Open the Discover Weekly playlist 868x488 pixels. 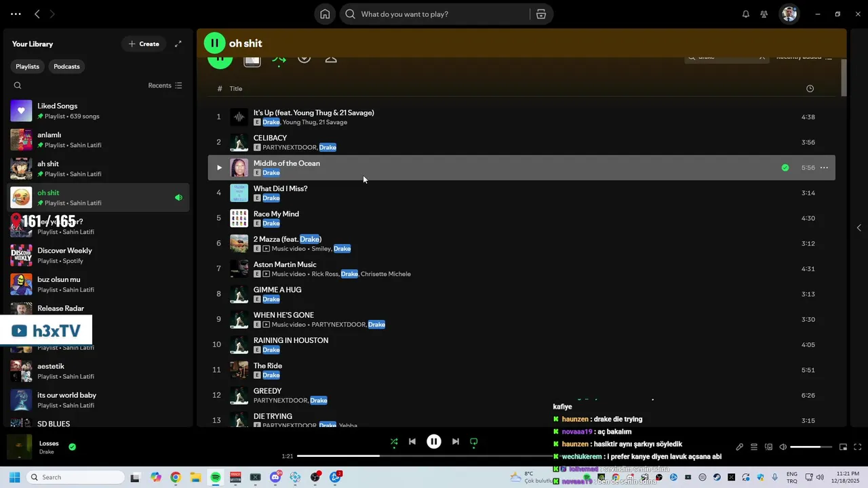(x=98, y=255)
